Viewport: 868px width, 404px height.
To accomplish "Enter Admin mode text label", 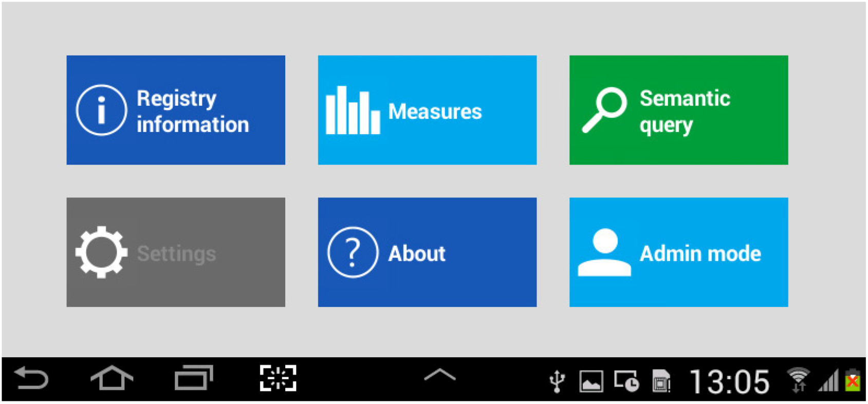I will pyautogui.click(x=700, y=253).
